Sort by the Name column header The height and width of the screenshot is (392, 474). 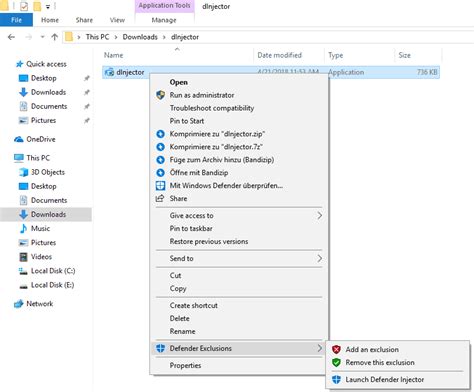click(114, 55)
